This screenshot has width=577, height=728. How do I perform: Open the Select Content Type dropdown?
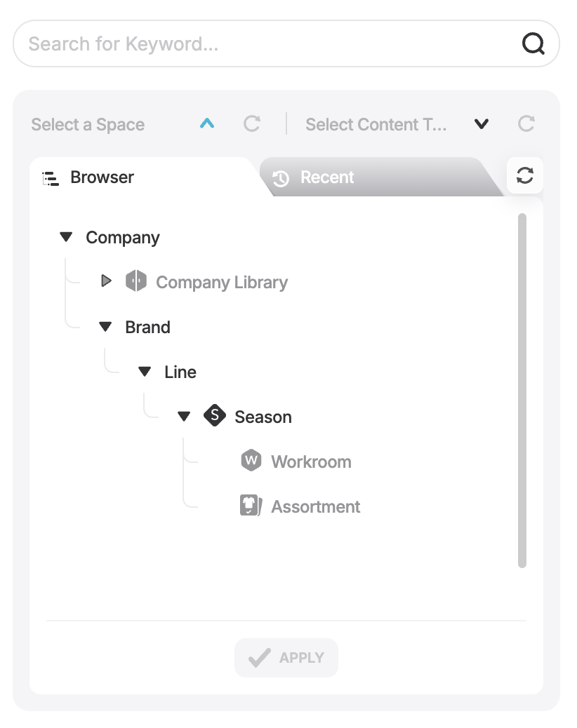pyautogui.click(x=482, y=124)
